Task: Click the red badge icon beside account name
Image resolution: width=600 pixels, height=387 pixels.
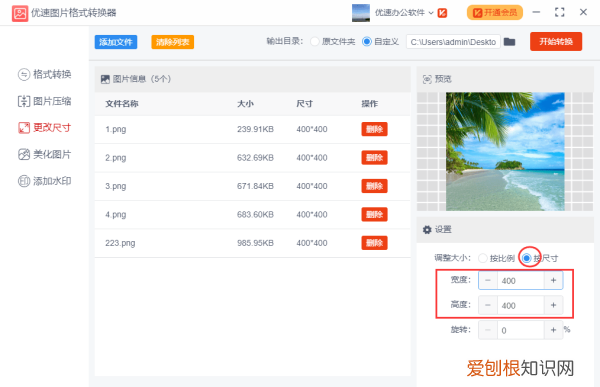Action: point(442,13)
